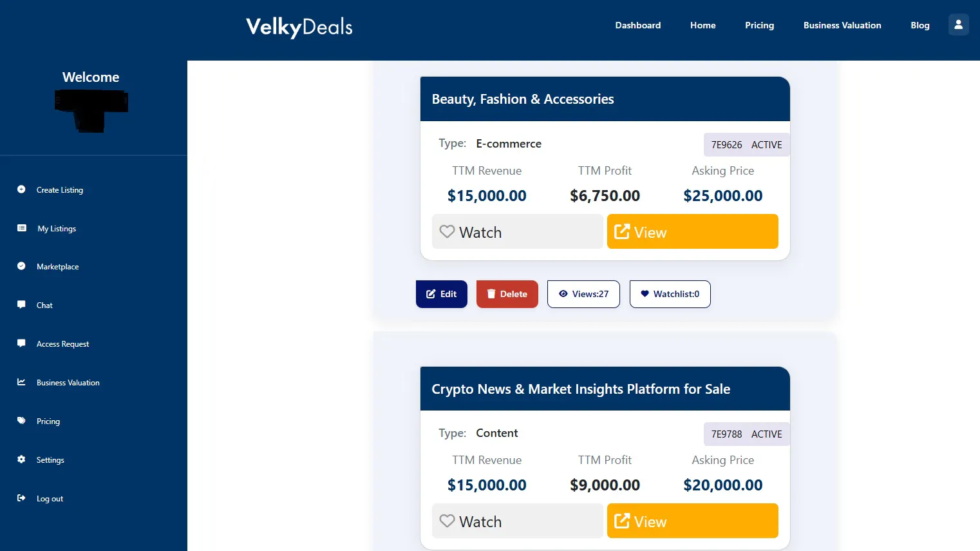Delete the Beauty, Fashion & Accessories listing
This screenshot has height=551, width=980.
[x=507, y=294]
